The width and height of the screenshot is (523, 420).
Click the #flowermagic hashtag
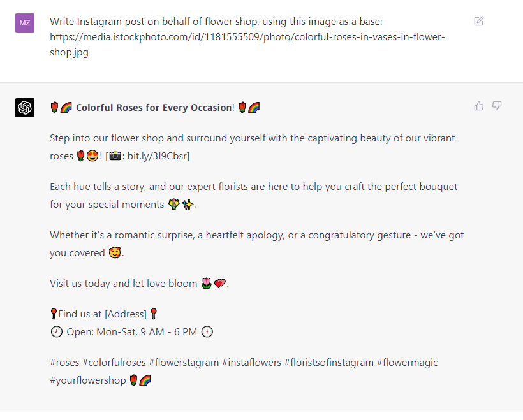click(407, 363)
